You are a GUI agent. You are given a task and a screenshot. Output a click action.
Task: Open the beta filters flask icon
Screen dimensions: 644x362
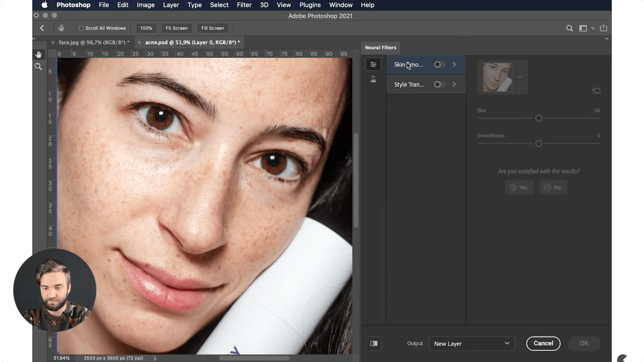(x=373, y=79)
